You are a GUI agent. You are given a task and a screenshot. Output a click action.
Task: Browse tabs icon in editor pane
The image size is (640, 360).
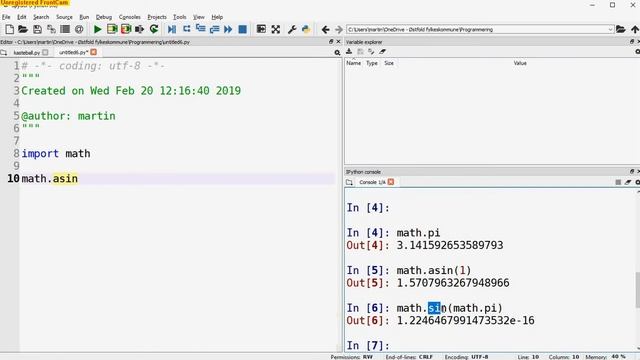(4, 53)
